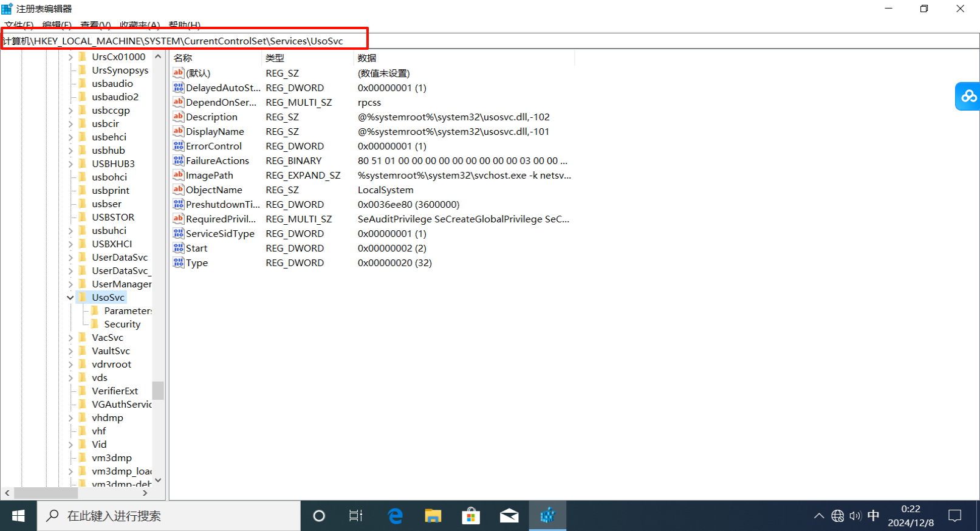This screenshot has height=531, width=980.
Task: Expand the UrsCx01000 key
Action: tap(70, 57)
